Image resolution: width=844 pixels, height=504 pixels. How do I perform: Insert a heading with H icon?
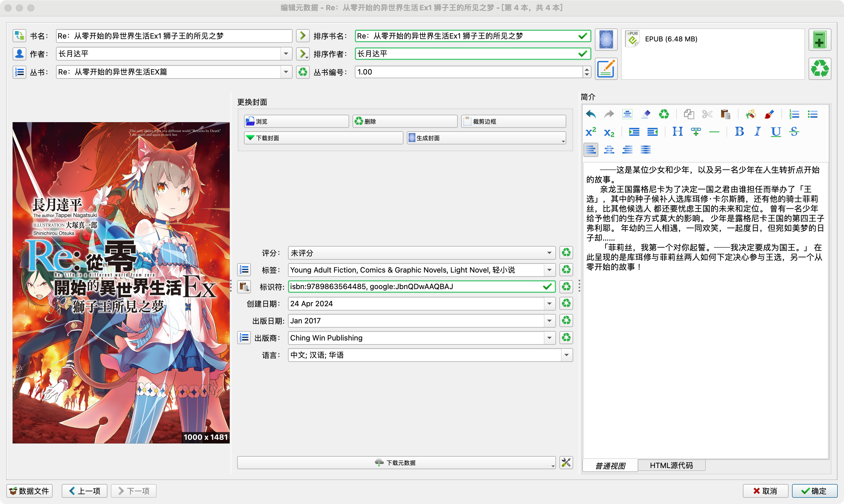point(677,132)
